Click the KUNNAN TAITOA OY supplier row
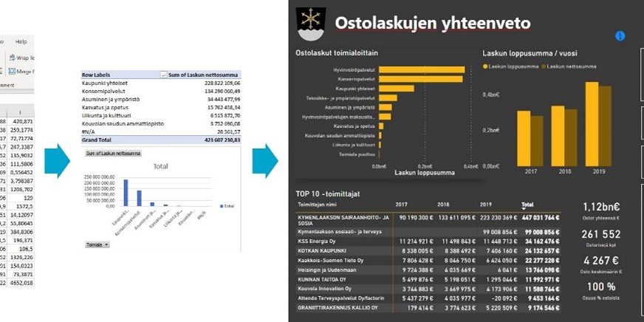This screenshot has height=322, width=644. 428,279
